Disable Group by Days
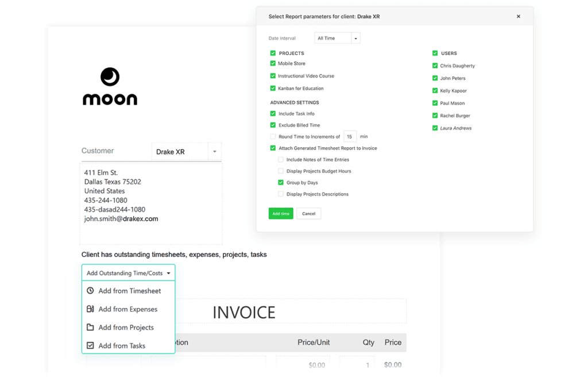 pyautogui.click(x=281, y=183)
